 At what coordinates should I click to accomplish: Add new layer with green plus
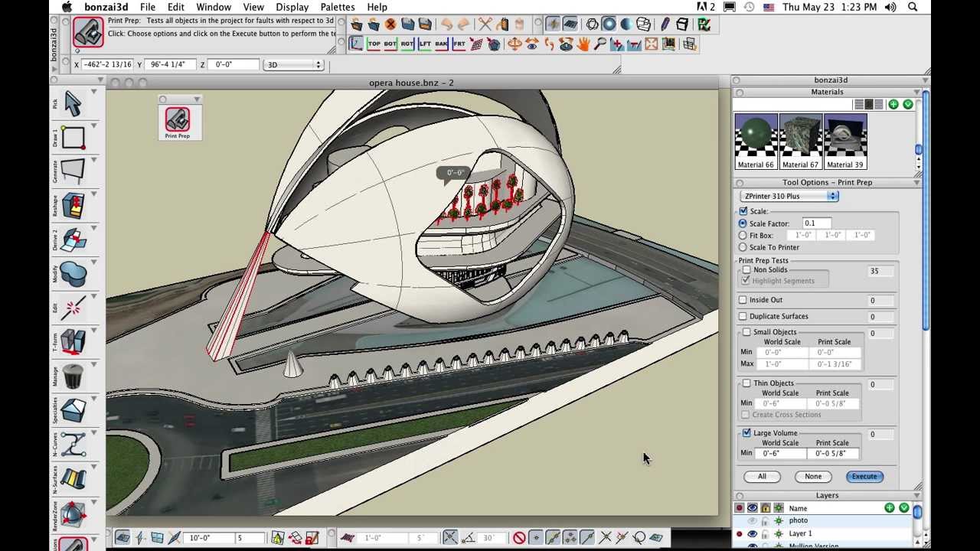pos(890,508)
